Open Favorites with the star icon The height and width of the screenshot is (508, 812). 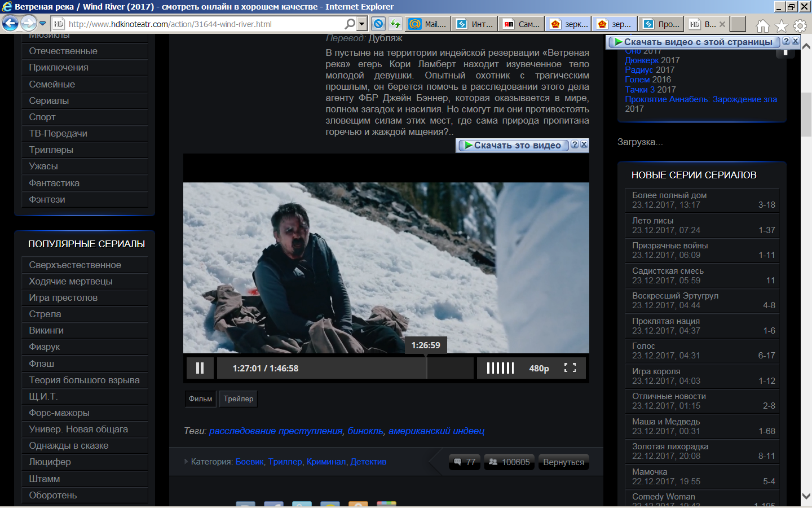click(x=782, y=26)
